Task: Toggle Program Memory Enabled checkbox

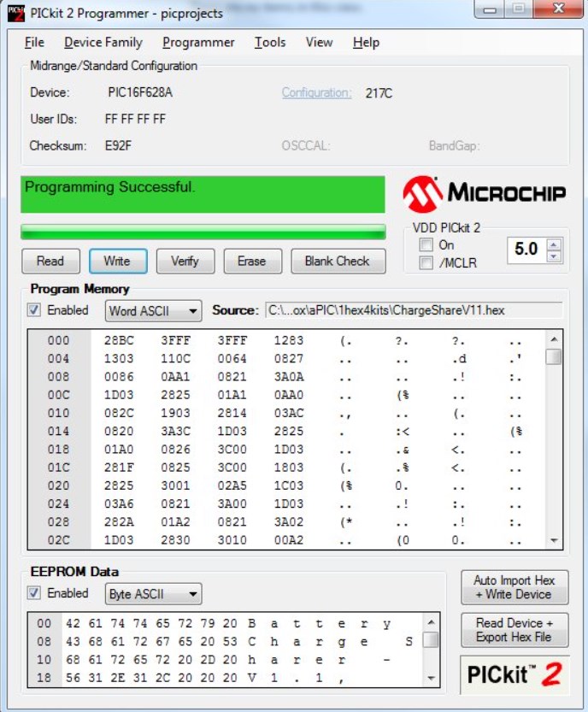Action: click(x=33, y=310)
